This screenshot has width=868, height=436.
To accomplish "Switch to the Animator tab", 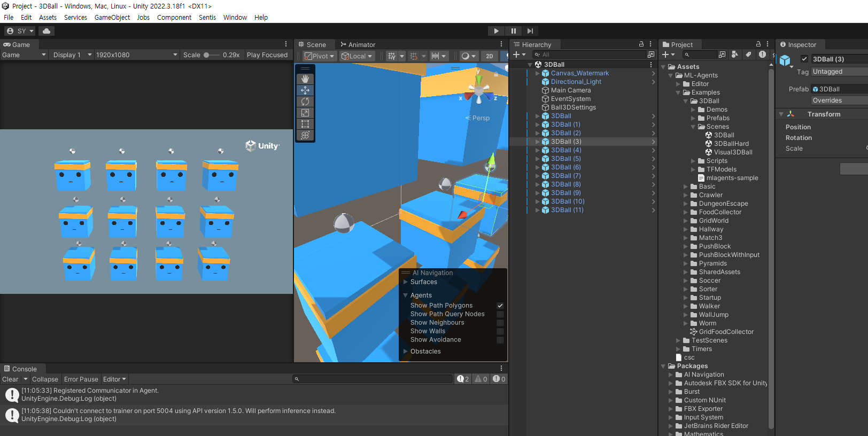I will (x=358, y=44).
